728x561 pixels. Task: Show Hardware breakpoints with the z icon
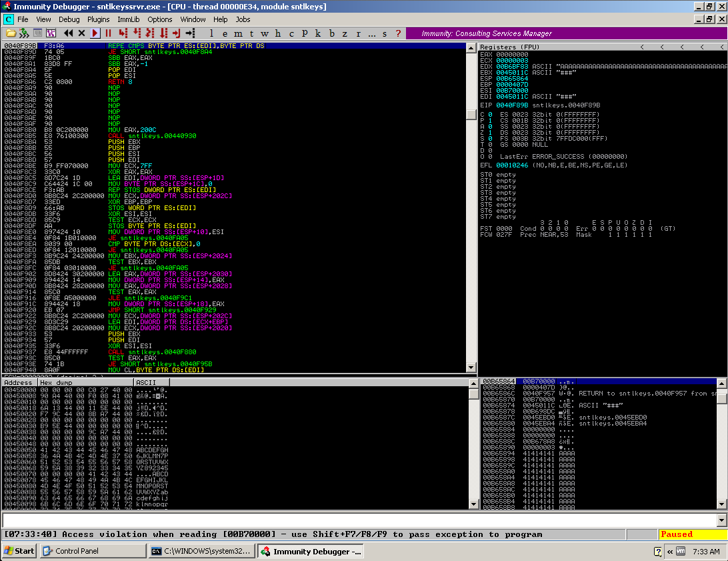(x=345, y=33)
